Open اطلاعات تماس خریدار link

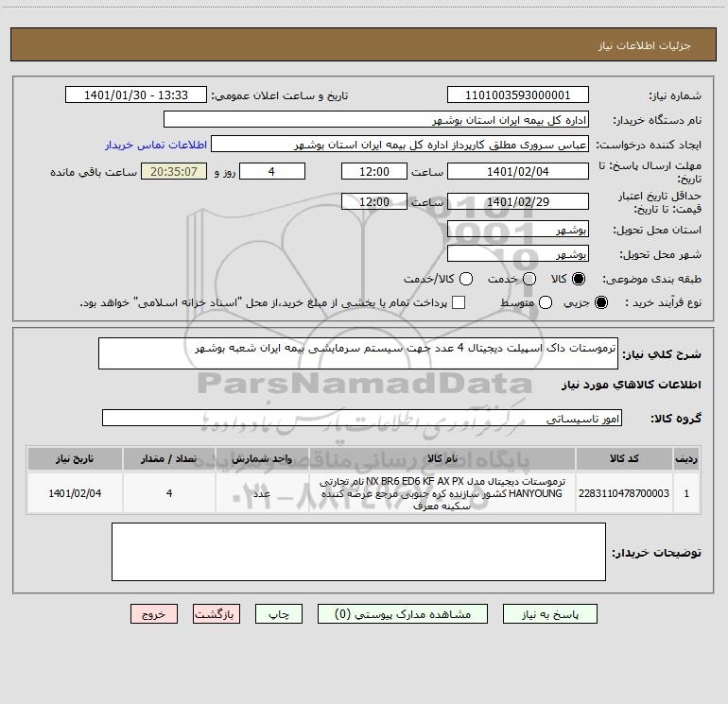click(x=156, y=145)
